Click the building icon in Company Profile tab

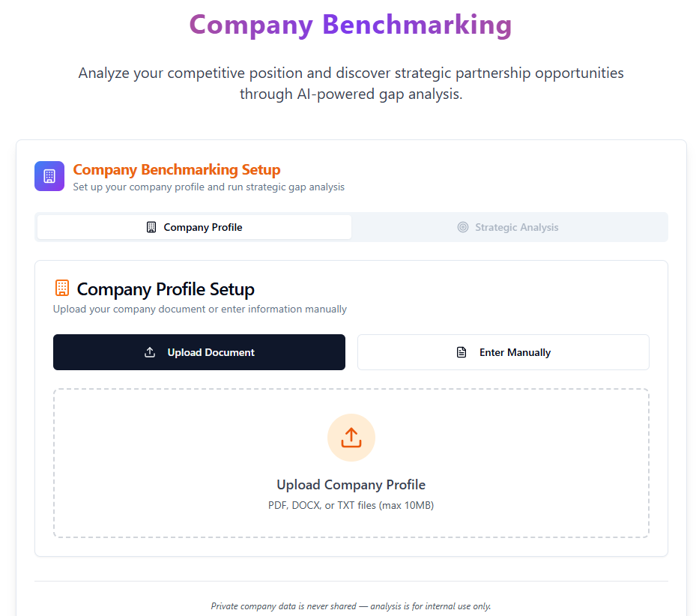click(x=151, y=227)
